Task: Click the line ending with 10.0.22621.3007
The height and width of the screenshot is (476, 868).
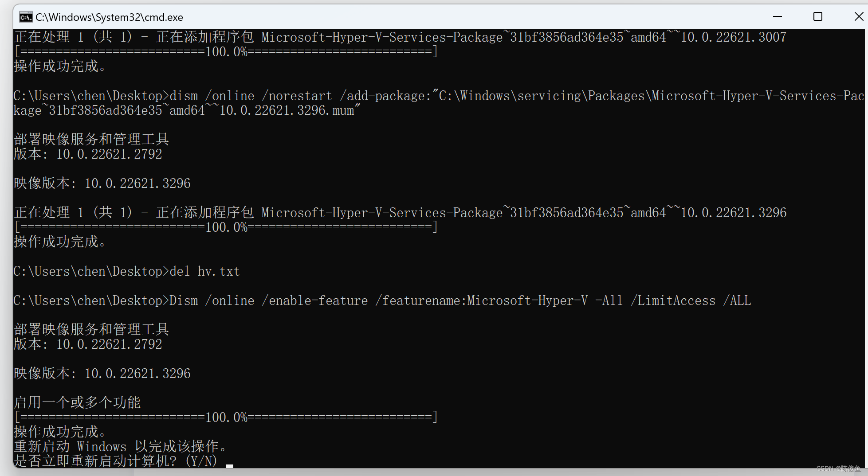Action: point(400,37)
